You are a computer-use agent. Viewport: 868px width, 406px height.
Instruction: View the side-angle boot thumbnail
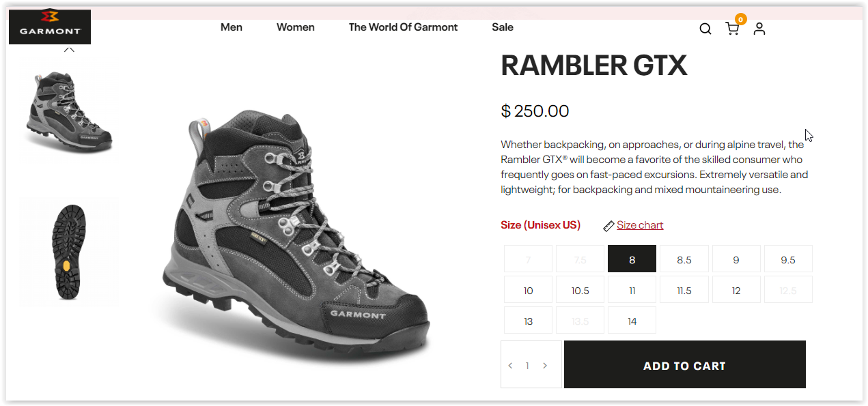[69, 111]
